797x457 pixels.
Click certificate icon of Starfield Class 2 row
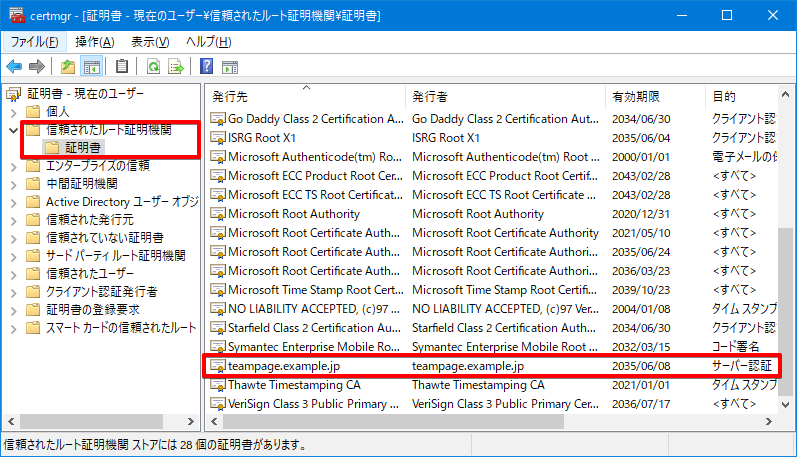[x=218, y=328]
